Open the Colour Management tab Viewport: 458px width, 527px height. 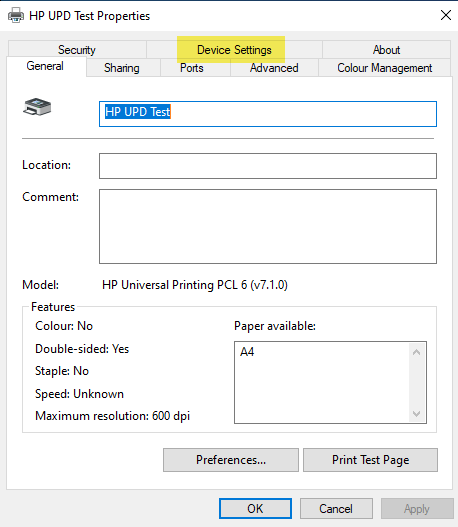[384, 68]
